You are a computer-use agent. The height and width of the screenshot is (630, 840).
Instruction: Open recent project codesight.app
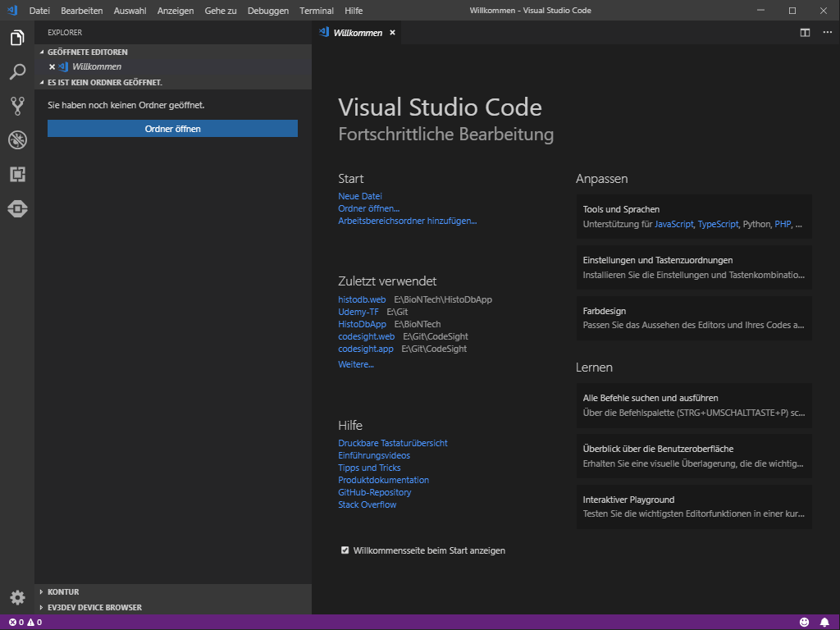point(365,349)
